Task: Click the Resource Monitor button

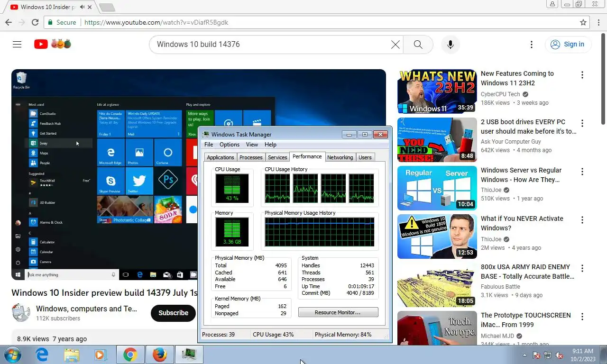Action: click(338, 312)
